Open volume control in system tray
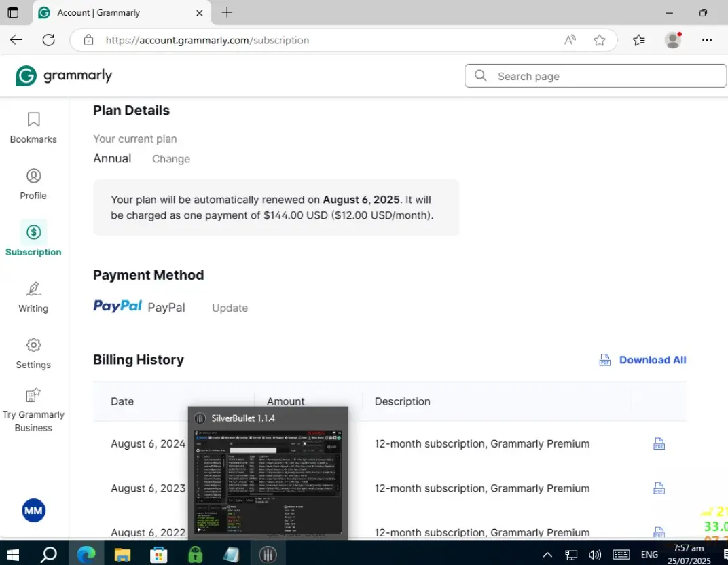Image resolution: width=728 pixels, height=565 pixels. point(595,554)
